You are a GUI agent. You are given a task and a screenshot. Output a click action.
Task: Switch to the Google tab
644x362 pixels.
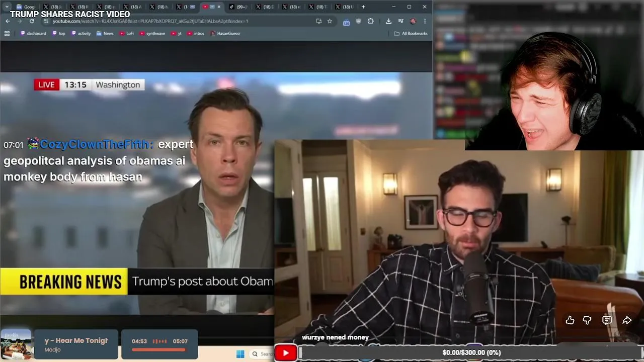tap(26, 7)
